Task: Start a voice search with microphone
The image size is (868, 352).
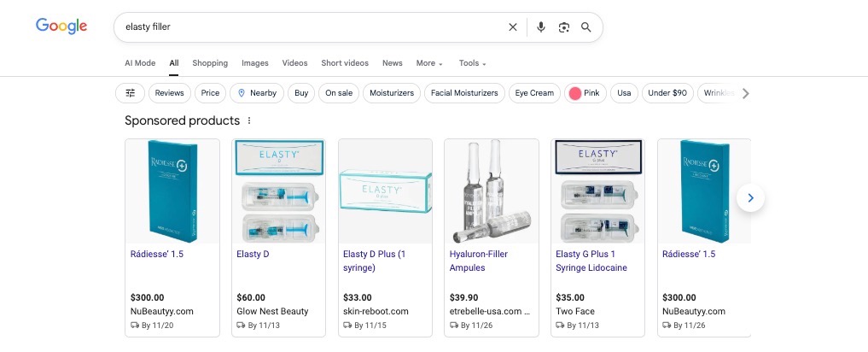Action: point(540,27)
